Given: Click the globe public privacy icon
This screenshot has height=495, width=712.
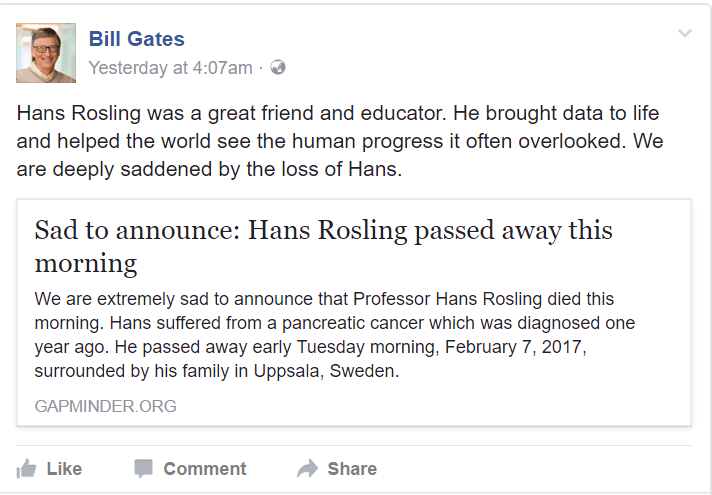Looking at the screenshot, I should 278,68.
